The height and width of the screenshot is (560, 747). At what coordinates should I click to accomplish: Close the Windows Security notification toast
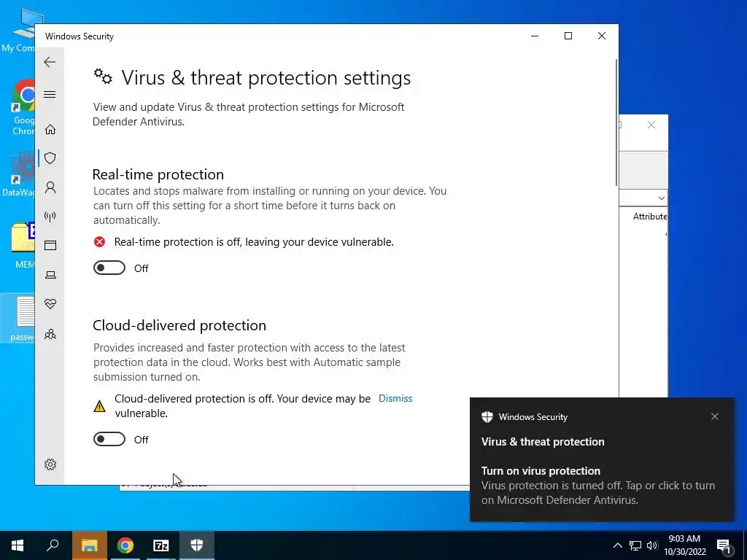pos(715,416)
